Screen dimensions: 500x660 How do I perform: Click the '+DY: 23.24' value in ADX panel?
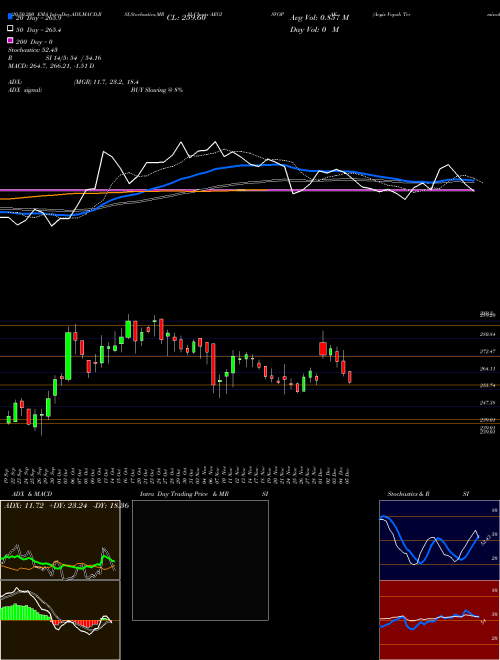click(67, 505)
